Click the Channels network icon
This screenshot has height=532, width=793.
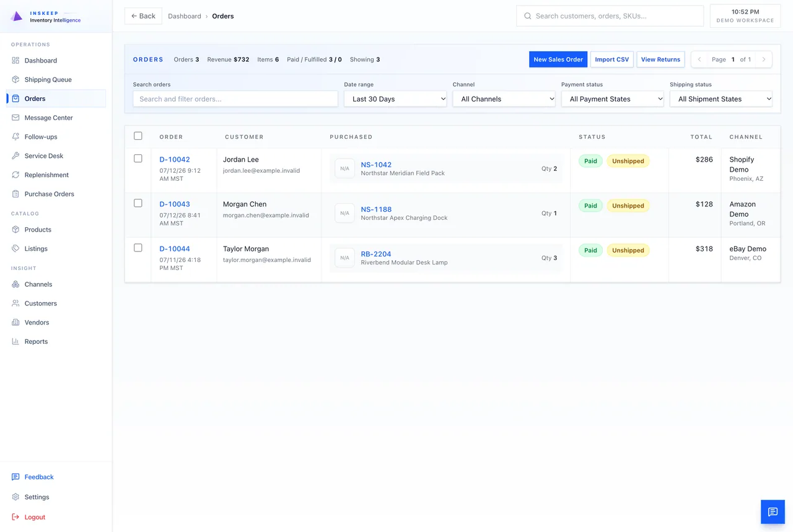15,284
